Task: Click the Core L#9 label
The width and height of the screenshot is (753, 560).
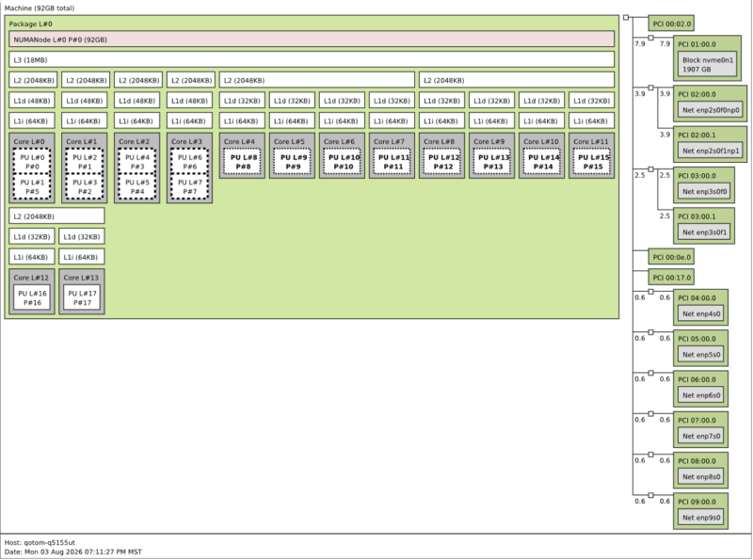Action: (x=489, y=142)
